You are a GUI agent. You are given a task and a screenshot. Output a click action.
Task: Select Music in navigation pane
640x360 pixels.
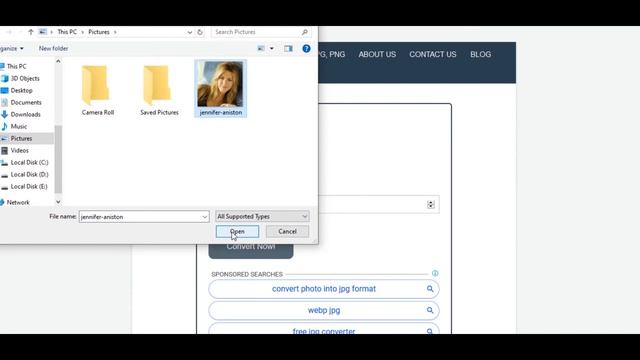[19, 127]
